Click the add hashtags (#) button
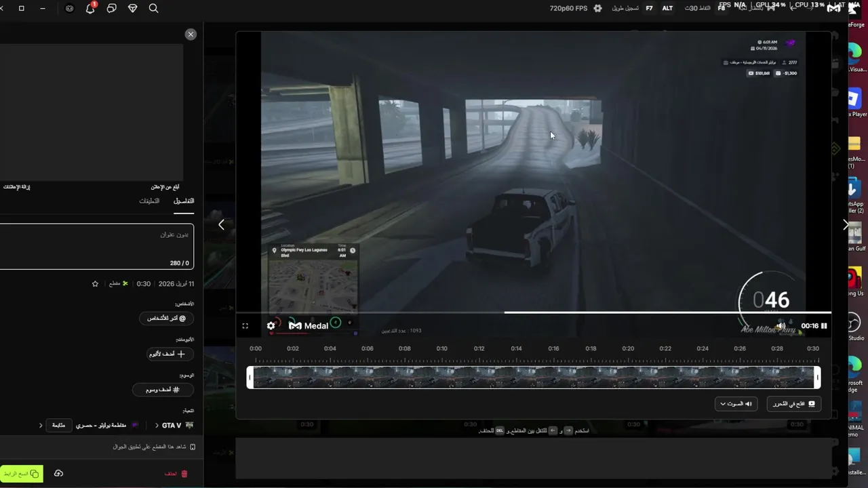This screenshot has width=868, height=488. (x=163, y=390)
